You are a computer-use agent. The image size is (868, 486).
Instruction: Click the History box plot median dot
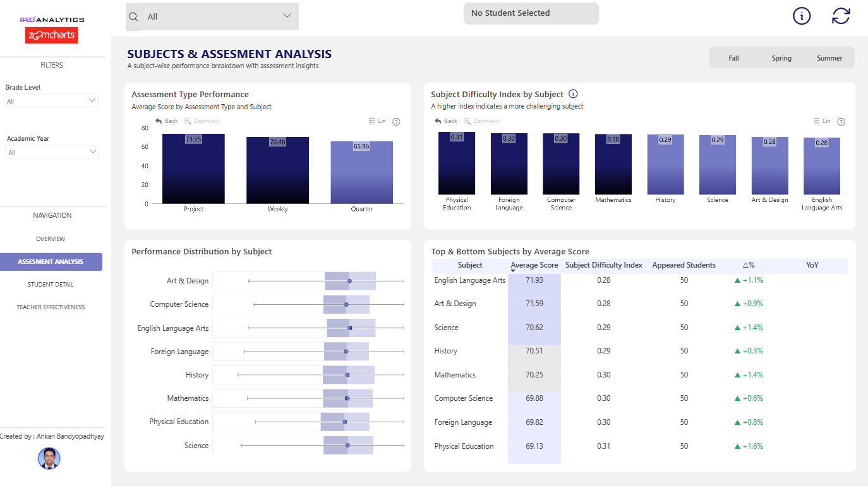pyautogui.click(x=347, y=375)
